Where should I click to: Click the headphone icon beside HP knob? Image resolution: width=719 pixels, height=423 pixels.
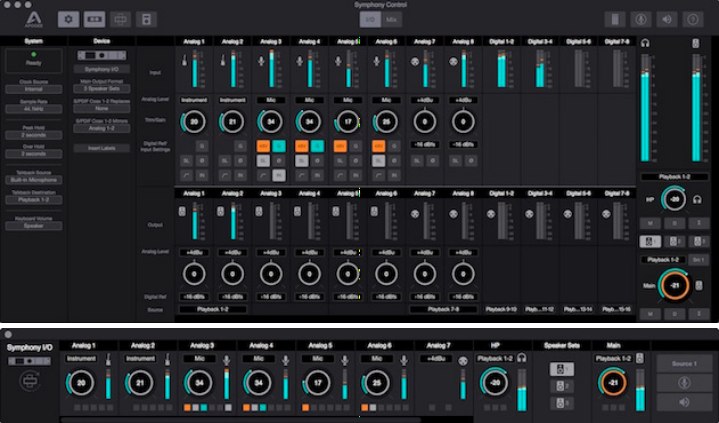697,200
